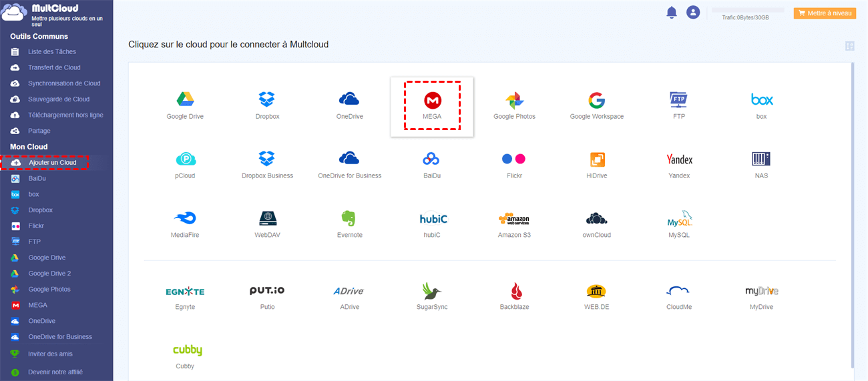The image size is (868, 381).
Task: Add Amazon S3 storage
Action: click(514, 218)
